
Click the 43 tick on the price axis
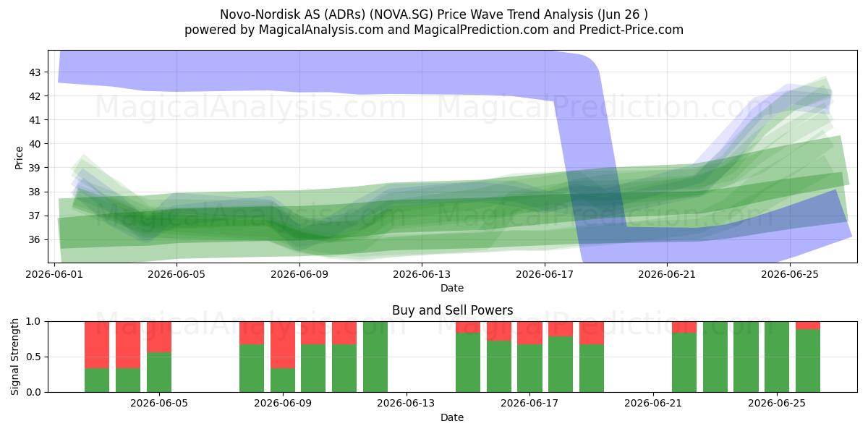[x=36, y=72]
